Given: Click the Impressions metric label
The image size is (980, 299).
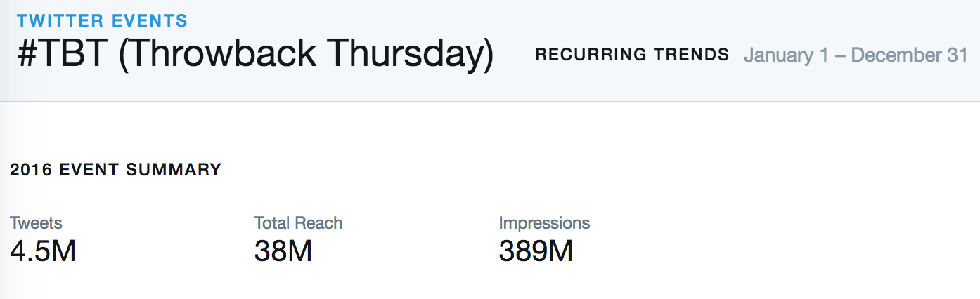Looking at the screenshot, I should [544, 223].
